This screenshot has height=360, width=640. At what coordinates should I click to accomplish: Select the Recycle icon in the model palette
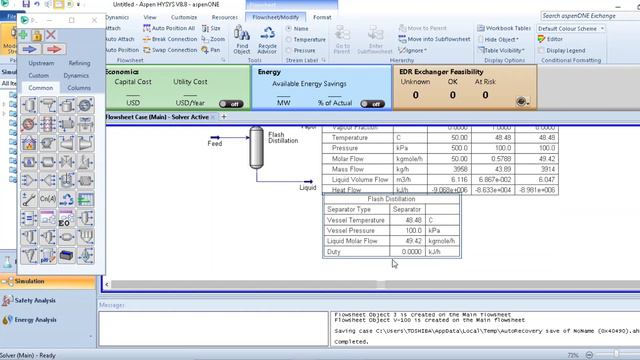point(67,199)
